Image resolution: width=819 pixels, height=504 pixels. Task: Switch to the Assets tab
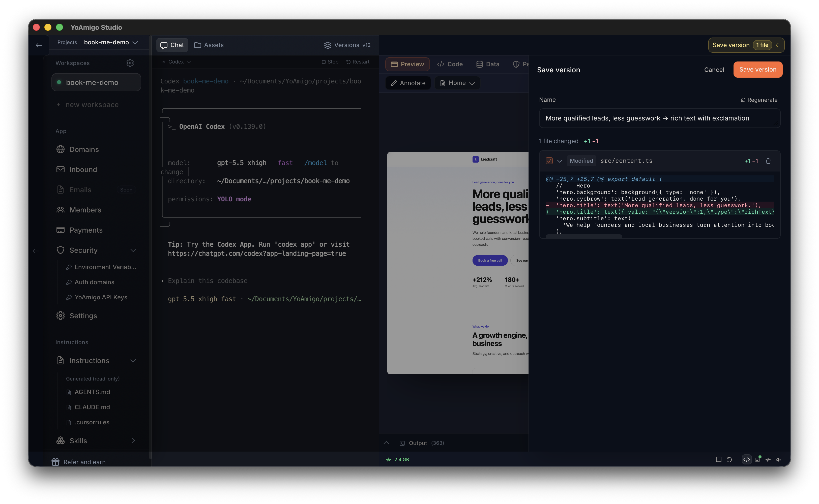209,45
